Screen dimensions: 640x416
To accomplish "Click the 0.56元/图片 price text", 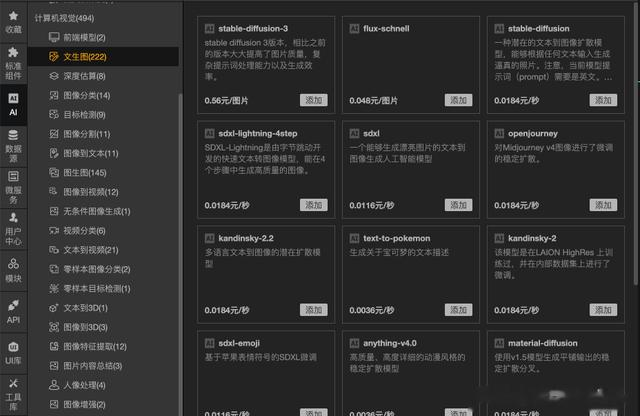I will click(x=226, y=100).
